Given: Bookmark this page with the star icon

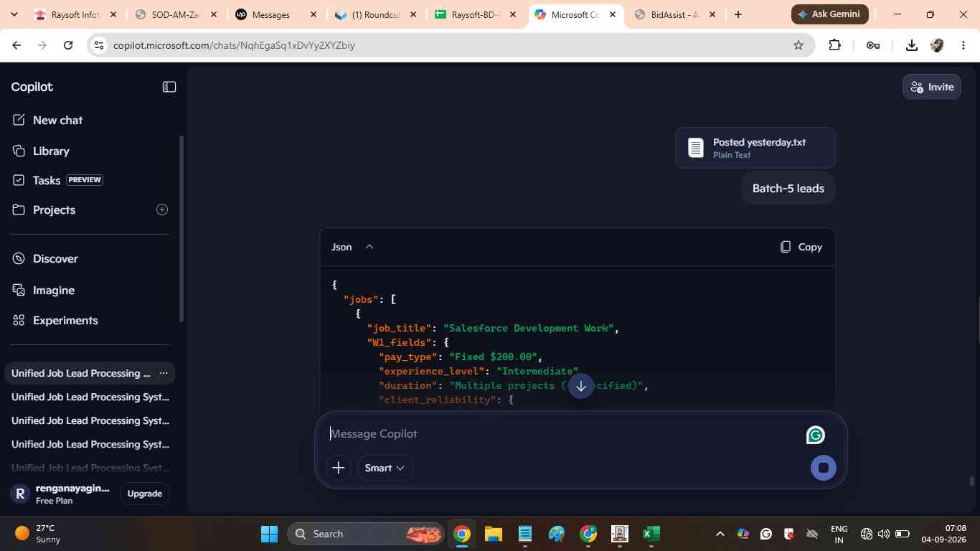Looking at the screenshot, I should [798, 45].
